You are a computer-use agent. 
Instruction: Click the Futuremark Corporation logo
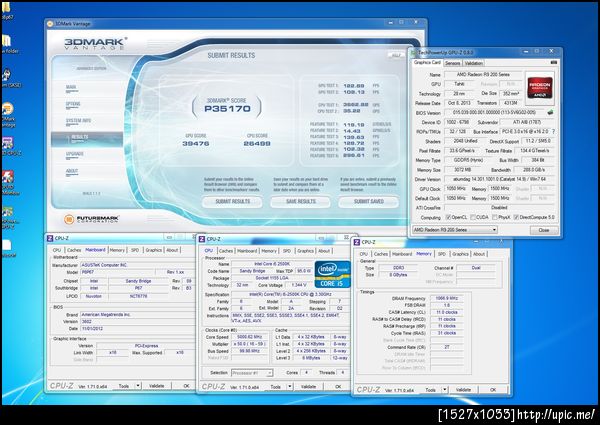[91, 219]
